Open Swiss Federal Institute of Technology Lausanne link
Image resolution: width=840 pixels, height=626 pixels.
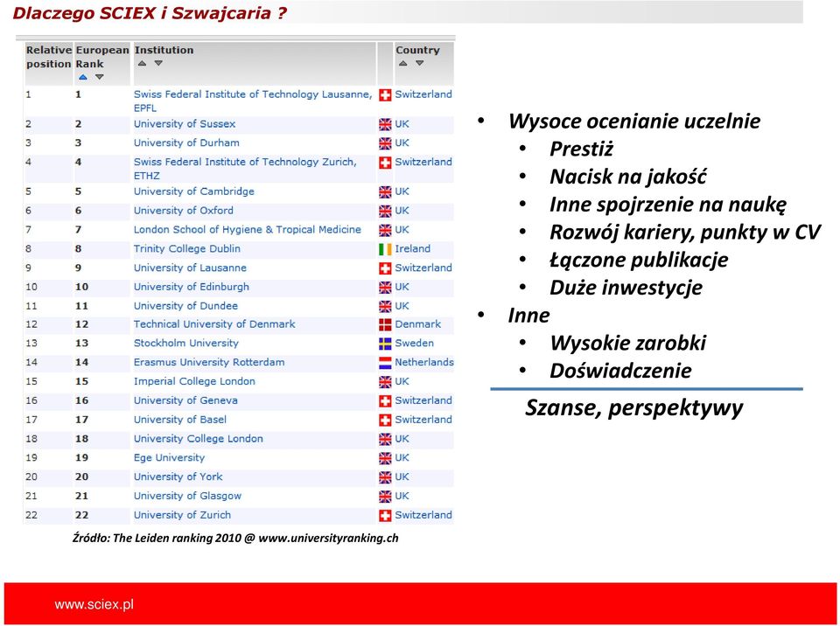[x=252, y=101]
